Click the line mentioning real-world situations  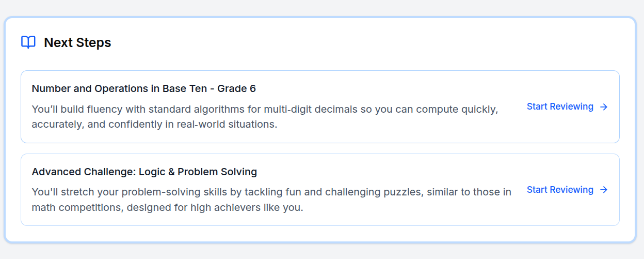pyautogui.click(x=154, y=125)
